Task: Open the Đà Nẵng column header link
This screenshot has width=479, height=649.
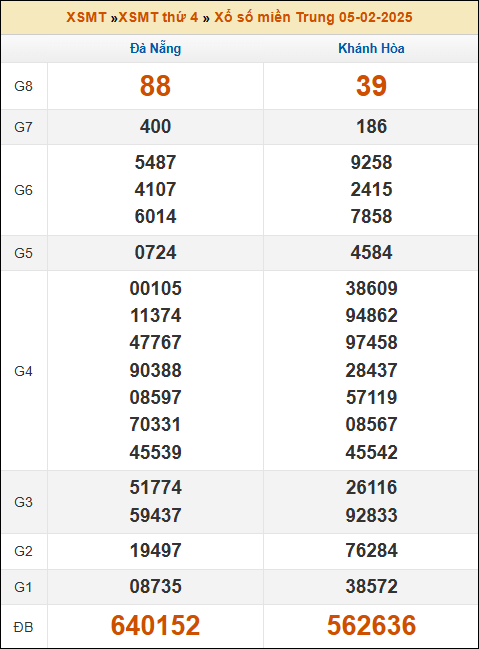Action: [156, 48]
